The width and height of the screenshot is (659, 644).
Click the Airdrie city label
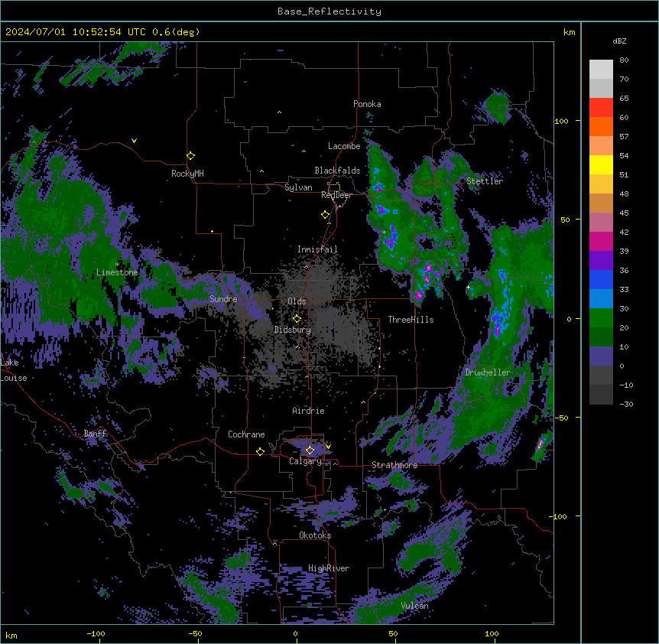point(308,411)
